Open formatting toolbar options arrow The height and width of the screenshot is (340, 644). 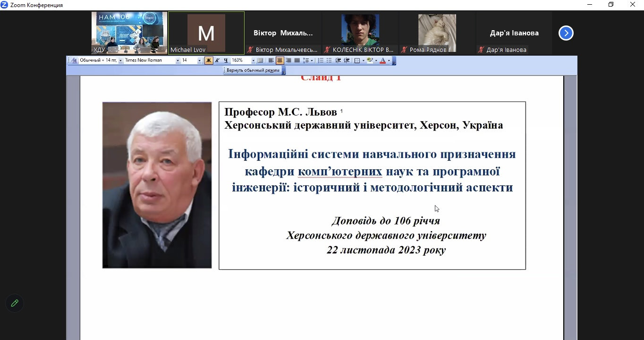point(394,60)
